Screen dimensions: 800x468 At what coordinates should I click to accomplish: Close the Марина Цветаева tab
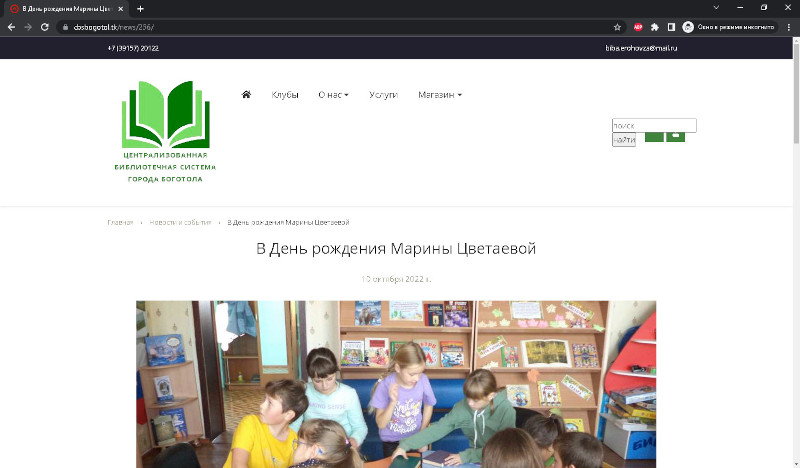(x=120, y=9)
